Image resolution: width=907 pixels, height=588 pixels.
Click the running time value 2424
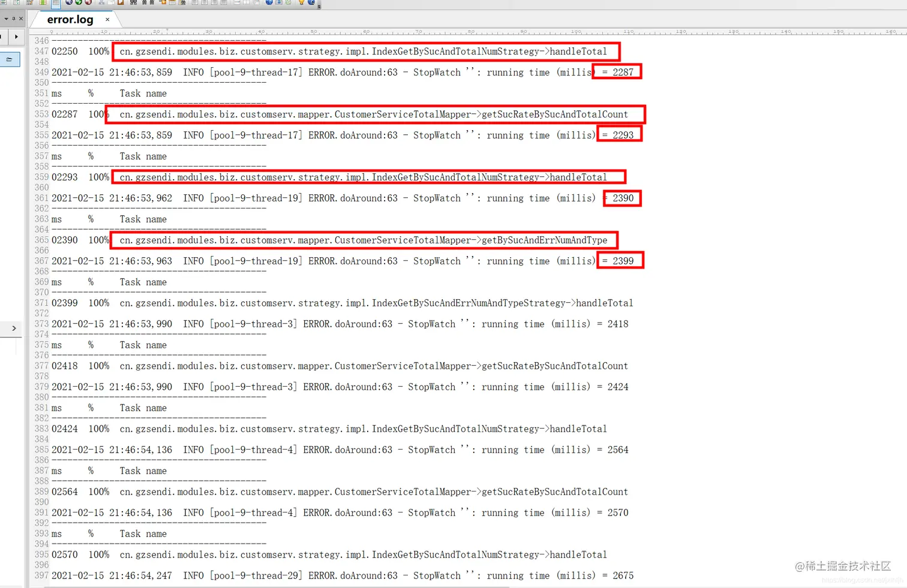point(618,387)
